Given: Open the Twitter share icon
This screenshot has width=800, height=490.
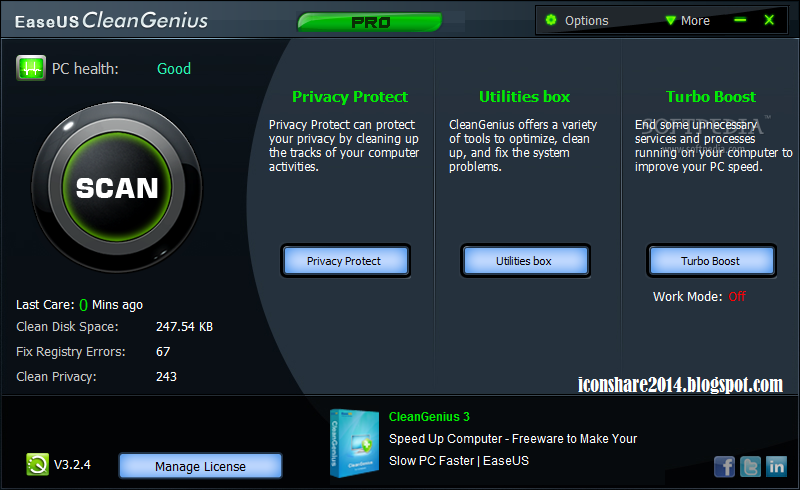Looking at the screenshot, I should (750, 467).
